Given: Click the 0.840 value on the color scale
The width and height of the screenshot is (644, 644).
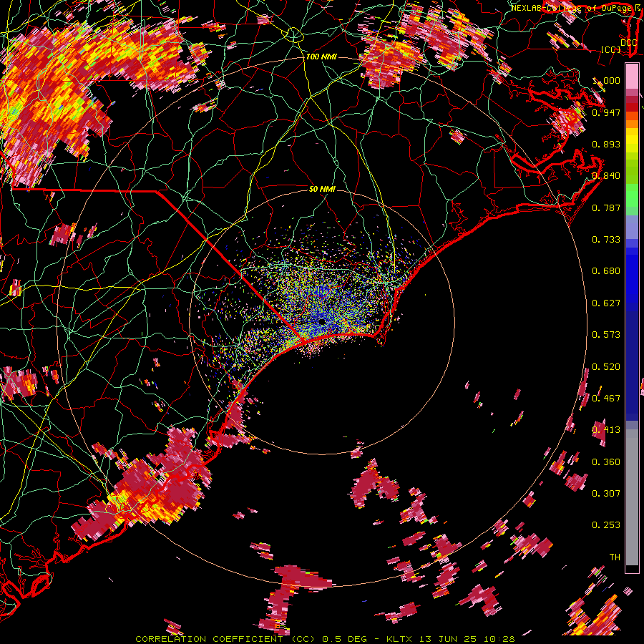Looking at the screenshot, I should point(606,176).
